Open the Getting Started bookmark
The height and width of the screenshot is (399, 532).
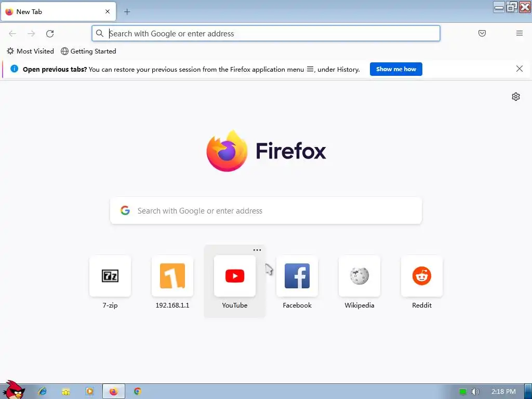coord(88,51)
